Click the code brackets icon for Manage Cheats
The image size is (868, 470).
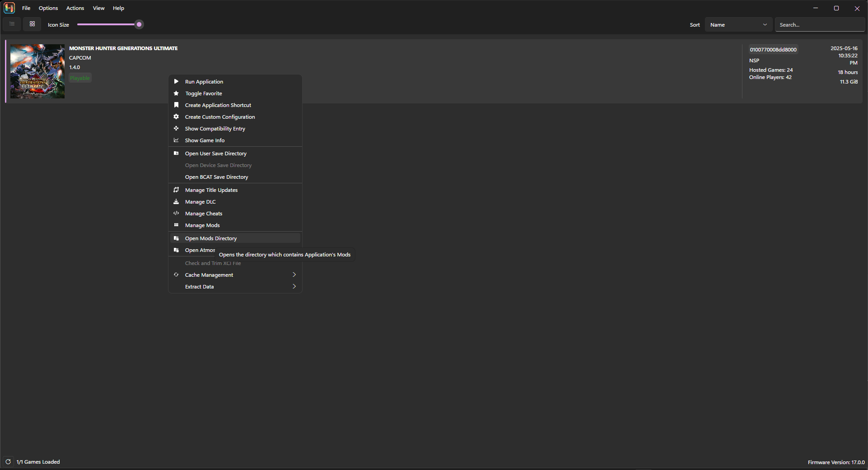click(176, 214)
